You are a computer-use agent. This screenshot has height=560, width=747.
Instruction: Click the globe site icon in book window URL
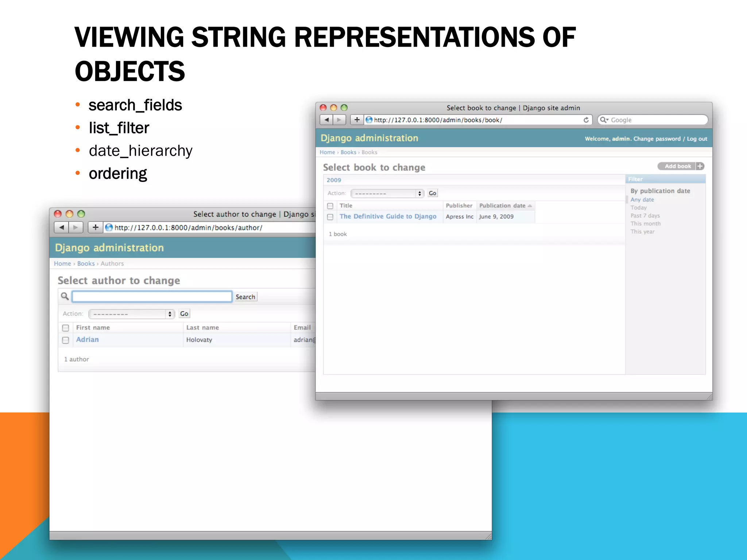pyautogui.click(x=369, y=120)
